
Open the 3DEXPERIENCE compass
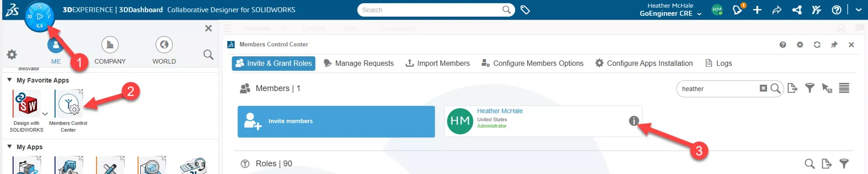point(40,16)
